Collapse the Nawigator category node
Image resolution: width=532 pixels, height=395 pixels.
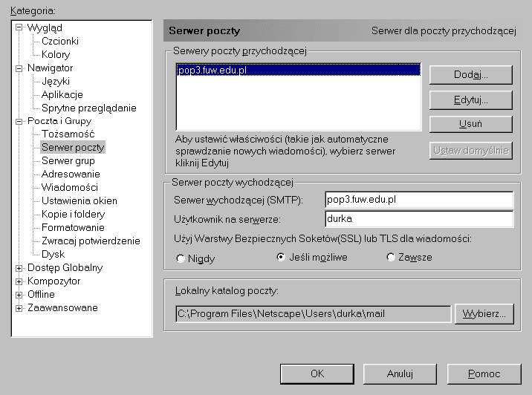tap(19, 68)
